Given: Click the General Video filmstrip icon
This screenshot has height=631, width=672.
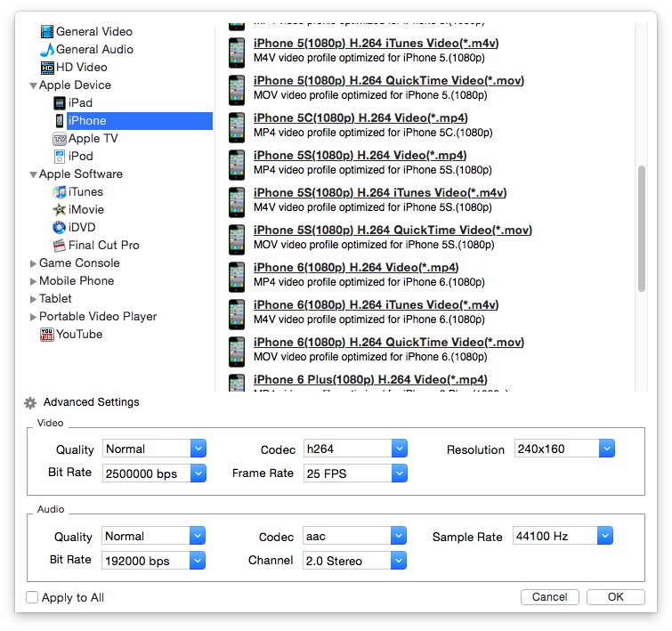Looking at the screenshot, I should coord(46,32).
